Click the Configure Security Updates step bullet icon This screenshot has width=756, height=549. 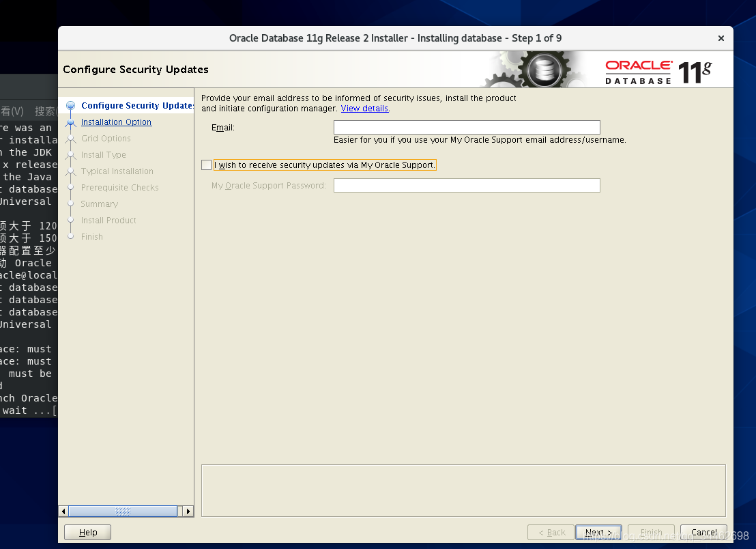point(71,106)
